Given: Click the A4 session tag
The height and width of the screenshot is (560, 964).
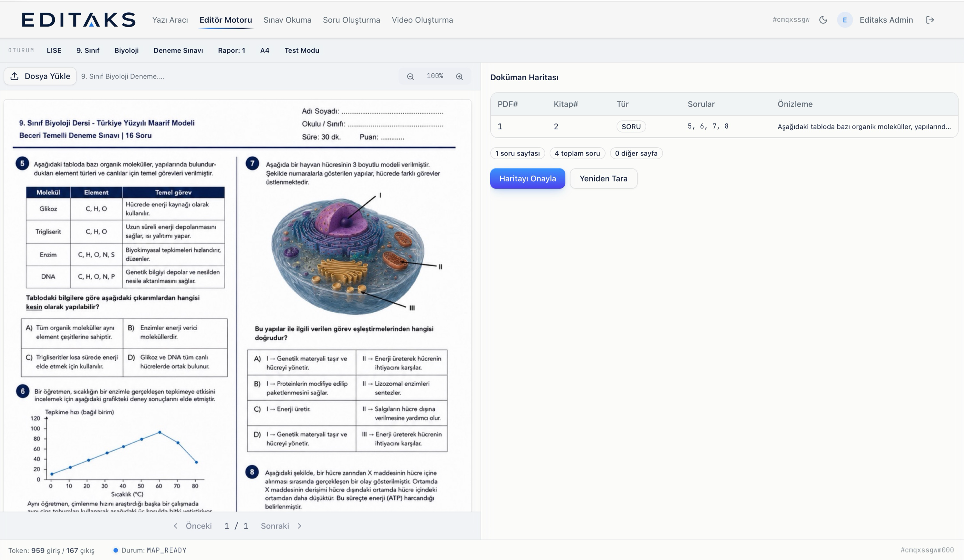Looking at the screenshot, I should 265,51.
